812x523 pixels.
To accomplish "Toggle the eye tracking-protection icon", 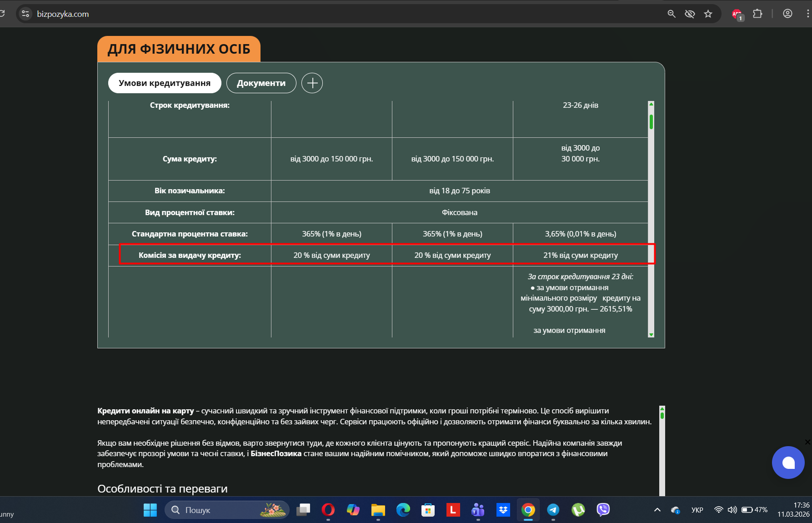I will pyautogui.click(x=690, y=14).
